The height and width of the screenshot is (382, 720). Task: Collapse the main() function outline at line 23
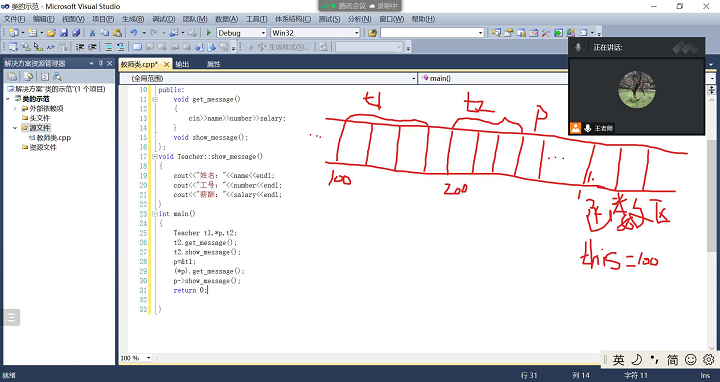coord(155,214)
